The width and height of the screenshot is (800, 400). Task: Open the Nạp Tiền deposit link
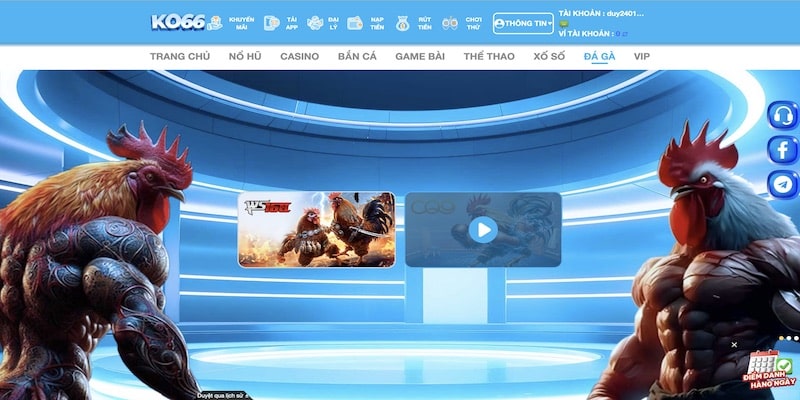click(377, 23)
